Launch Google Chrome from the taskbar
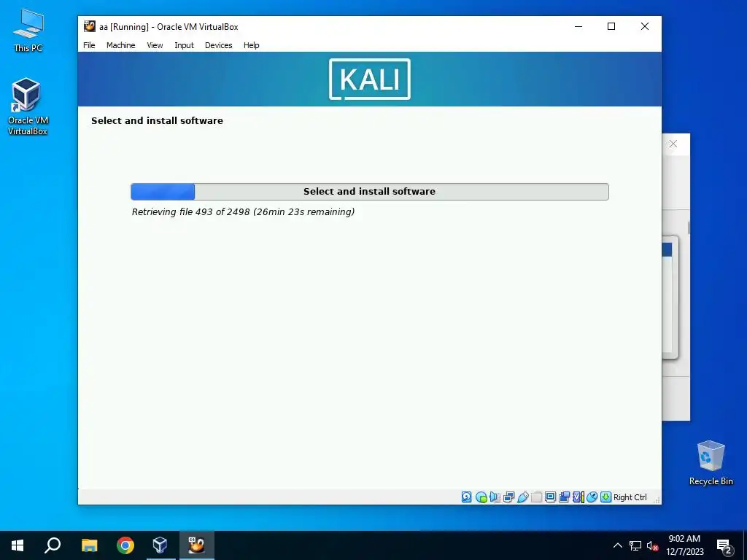 tap(125, 545)
